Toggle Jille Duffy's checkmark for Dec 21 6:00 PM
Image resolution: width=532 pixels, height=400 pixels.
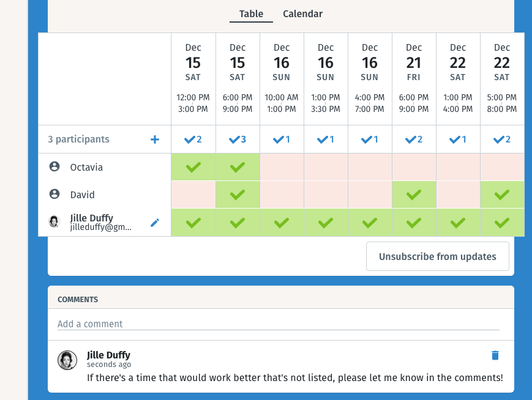pos(414,223)
